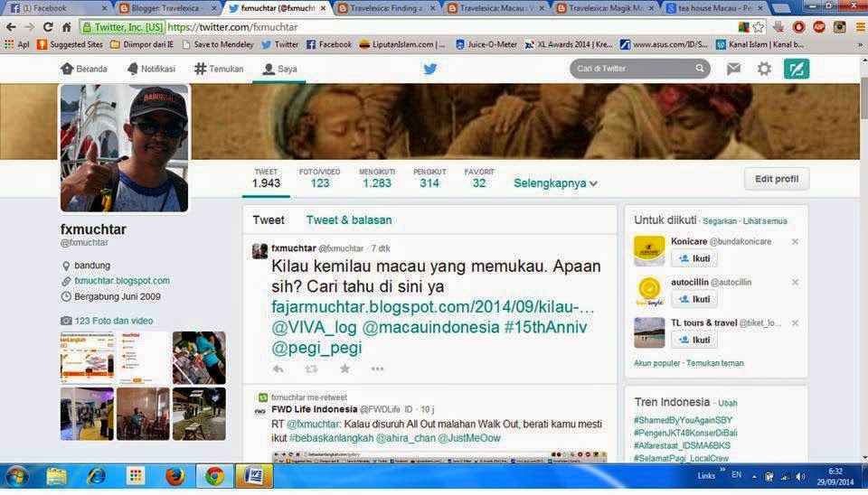The image size is (868, 495).
Task: Open the Twitter bird logo in the navbar
Action: click(430, 70)
